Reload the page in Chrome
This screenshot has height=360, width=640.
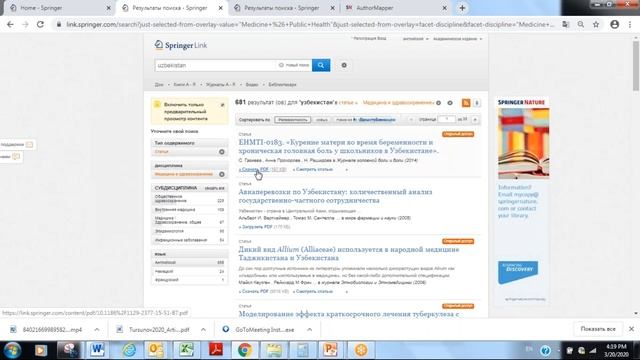pos(40,24)
